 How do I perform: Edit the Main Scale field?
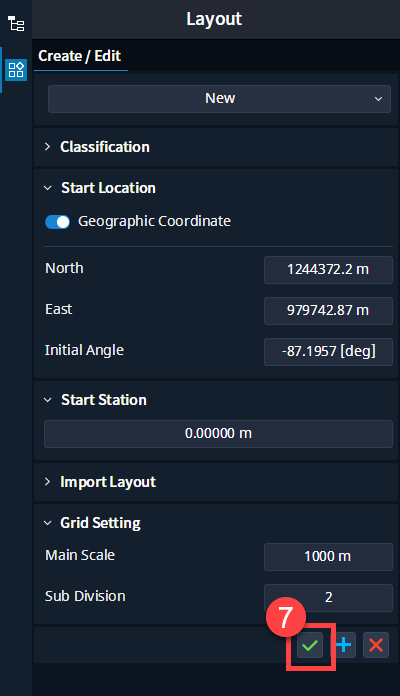tap(328, 557)
